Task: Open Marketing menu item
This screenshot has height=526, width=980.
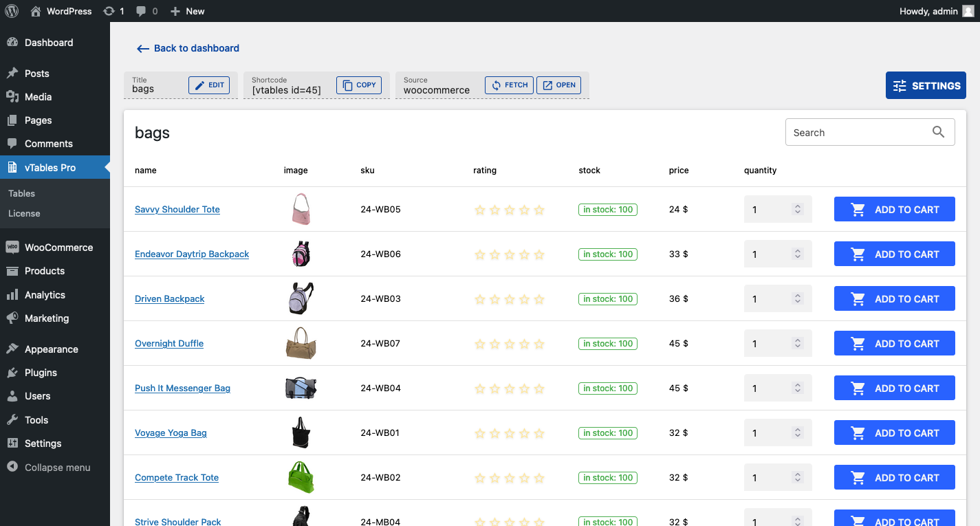Action: tap(55, 318)
